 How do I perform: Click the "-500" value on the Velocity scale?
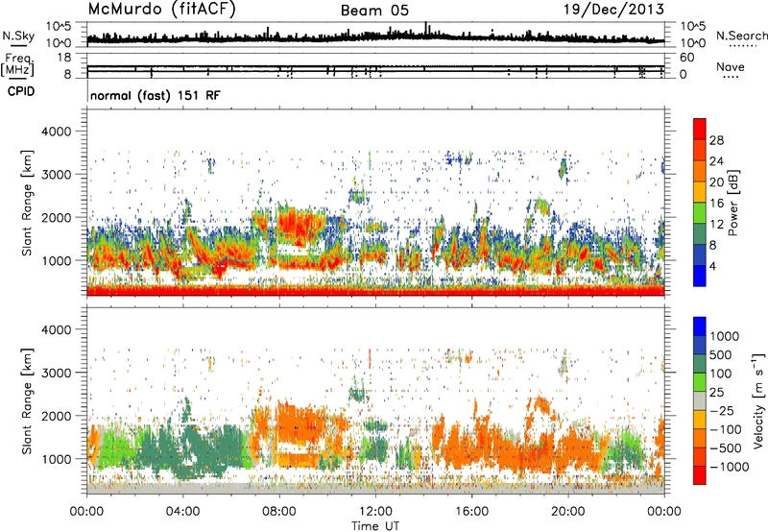coord(725,447)
